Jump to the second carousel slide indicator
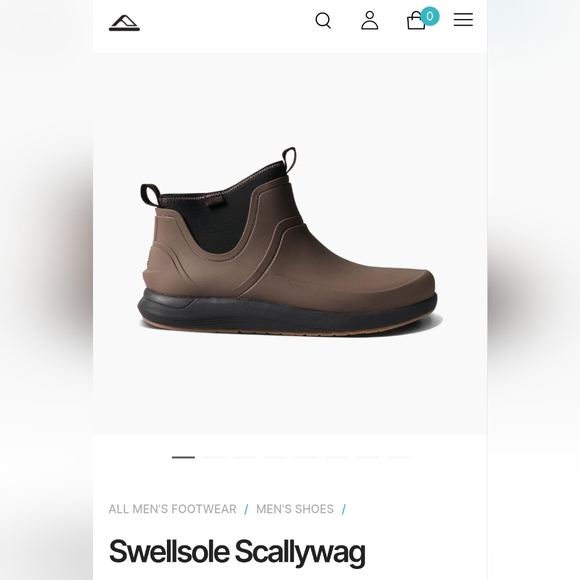Image resolution: width=580 pixels, height=580 pixels. (214, 458)
